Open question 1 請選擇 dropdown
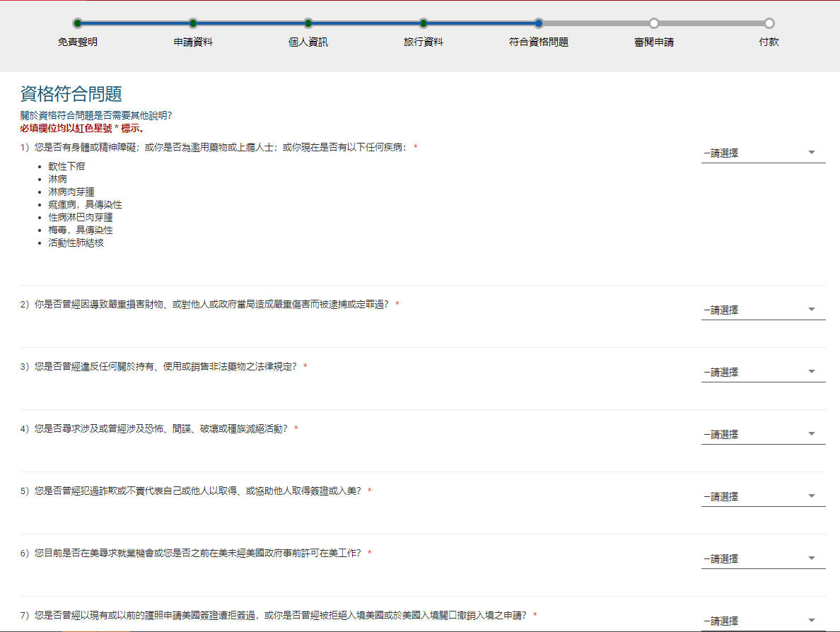The width and height of the screenshot is (840, 632). 762,153
